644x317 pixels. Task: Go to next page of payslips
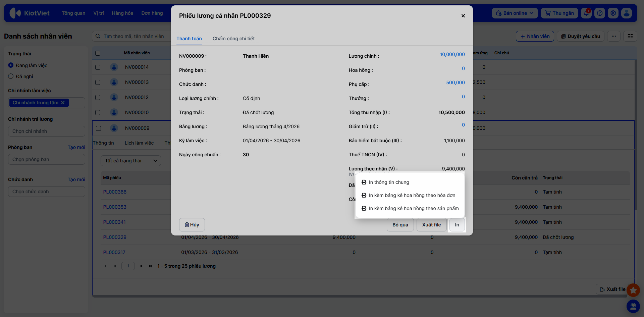(141, 266)
